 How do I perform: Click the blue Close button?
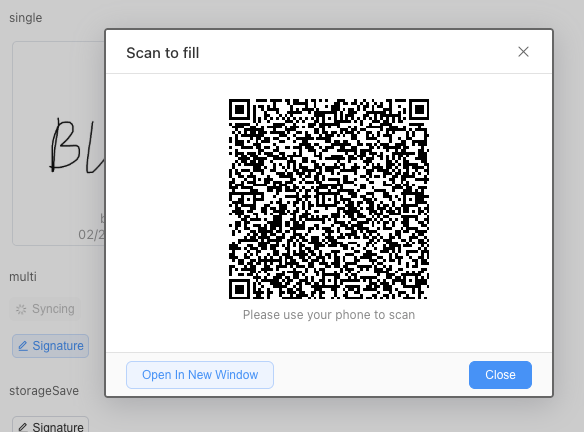point(500,375)
